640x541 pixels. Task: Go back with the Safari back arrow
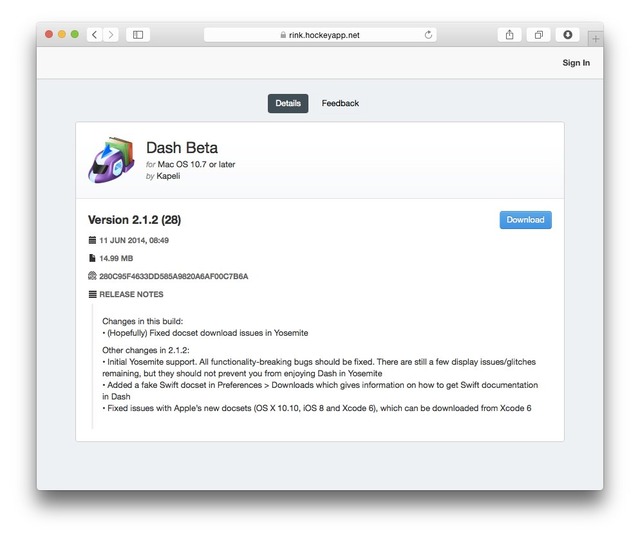click(95, 35)
